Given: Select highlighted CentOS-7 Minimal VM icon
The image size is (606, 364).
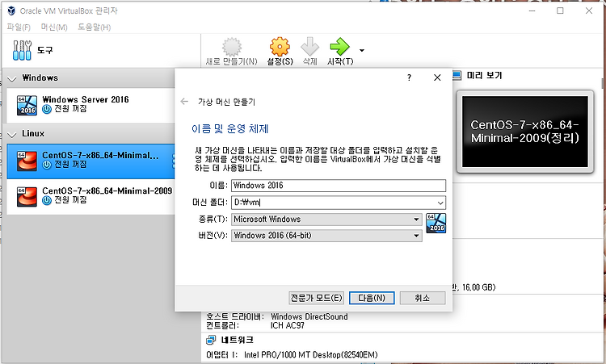Looking at the screenshot, I should 27,161.
